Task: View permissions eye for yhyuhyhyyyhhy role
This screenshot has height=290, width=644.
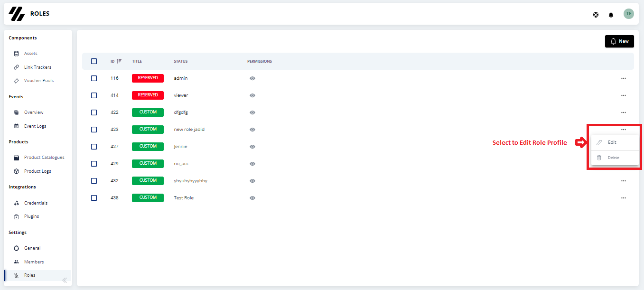Action: pyautogui.click(x=252, y=181)
